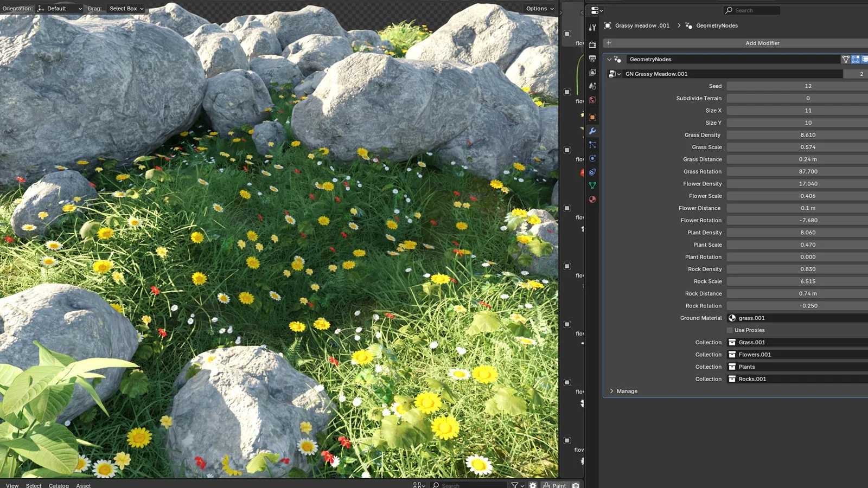Open the Output Properties printer icon
Viewport: 868px width, 488px height.
[x=592, y=58]
